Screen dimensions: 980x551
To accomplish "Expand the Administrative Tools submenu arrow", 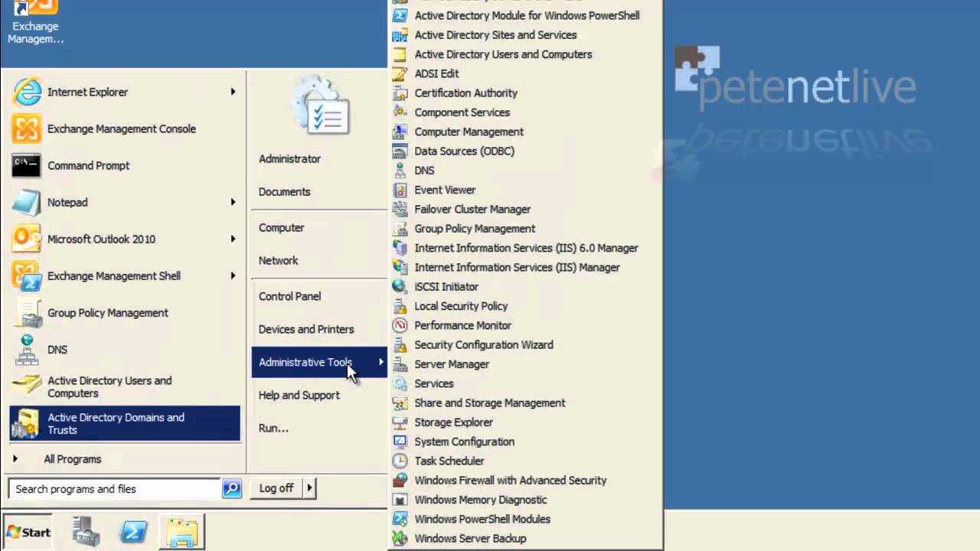I will click(381, 362).
